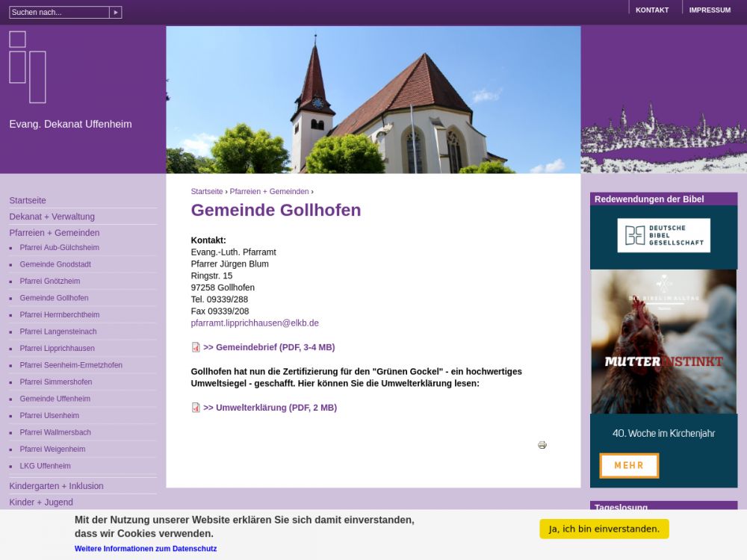Viewport: 747px width, 560px height.
Task: Click the PDF icon beside Gemeindebrief
Action: pos(196,347)
